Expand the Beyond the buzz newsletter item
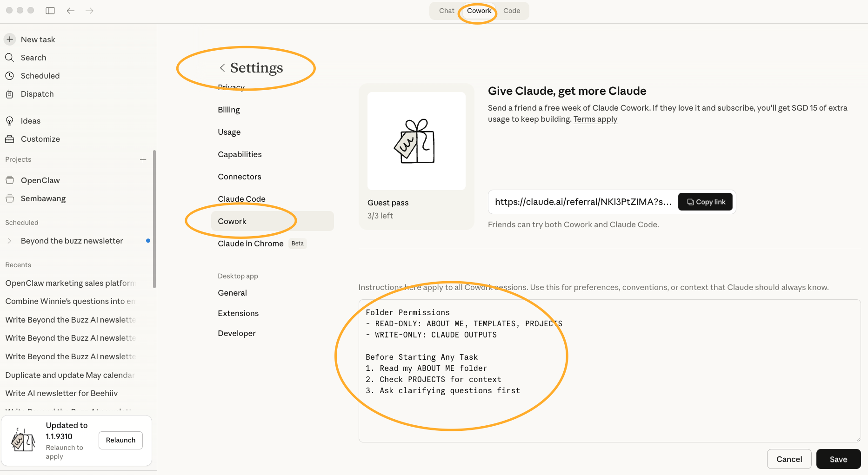The height and width of the screenshot is (475, 868). coord(9,241)
